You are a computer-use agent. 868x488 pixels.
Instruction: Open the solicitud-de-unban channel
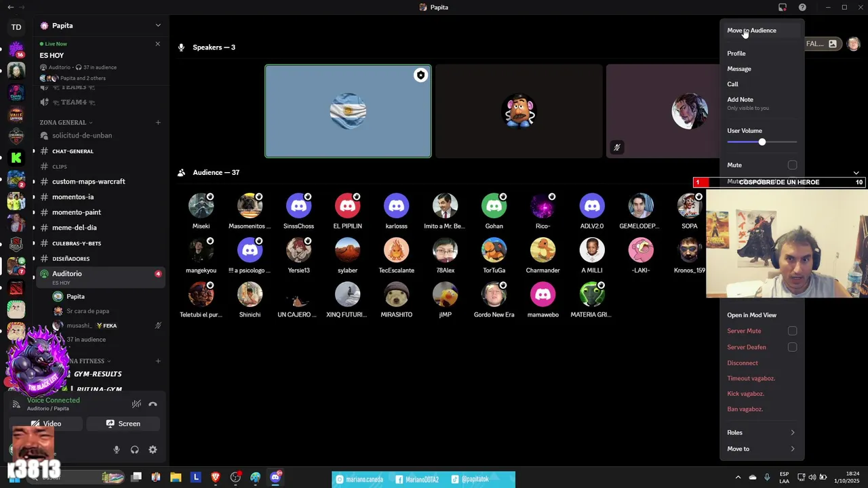[100, 136]
